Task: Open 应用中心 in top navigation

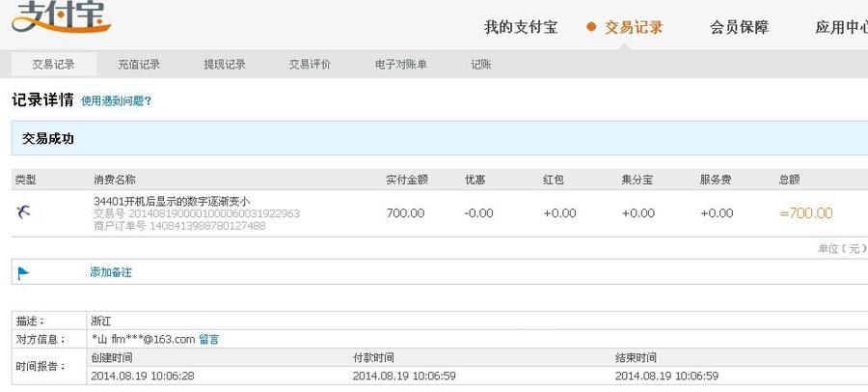Action: [x=841, y=27]
